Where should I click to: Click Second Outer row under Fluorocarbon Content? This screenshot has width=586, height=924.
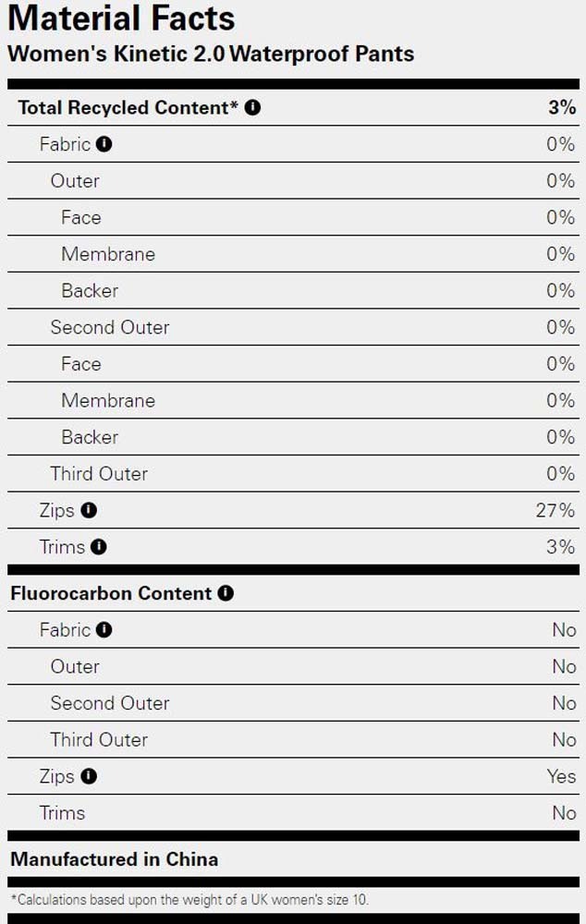293,702
